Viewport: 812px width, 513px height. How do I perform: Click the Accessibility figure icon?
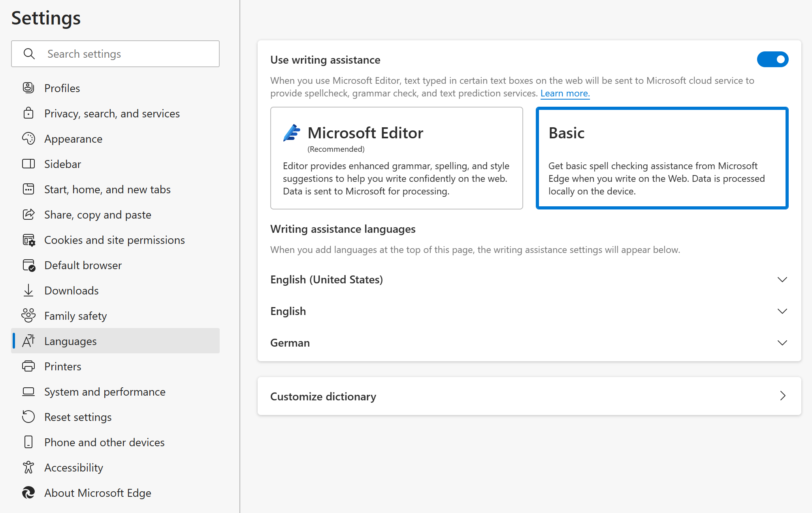28,467
